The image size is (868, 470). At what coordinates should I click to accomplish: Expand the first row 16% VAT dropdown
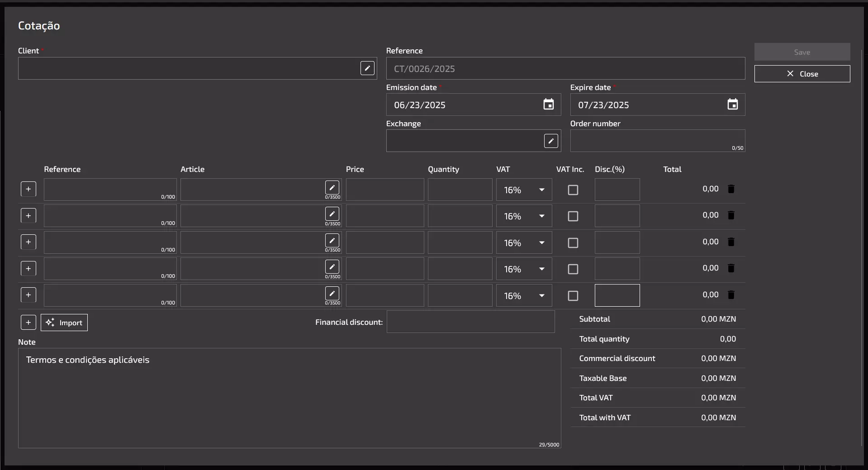click(x=524, y=190)
